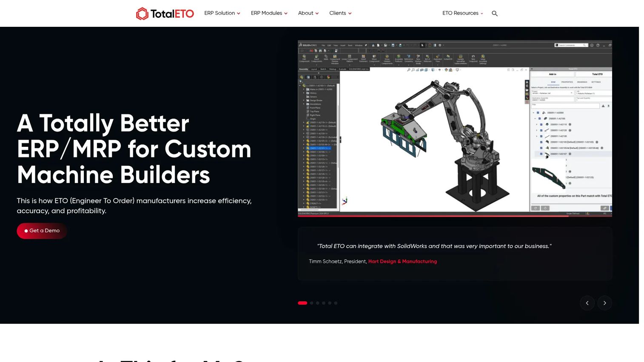Expand History node in SolidWorks feature tree

click(304, 93)
